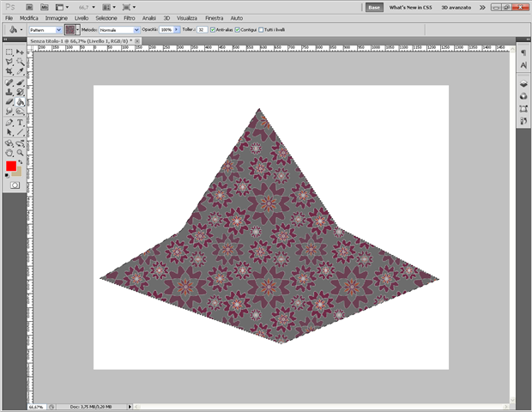Switch to 3D avanzato workspace
The image size is (532, 412).
point(456,7)
